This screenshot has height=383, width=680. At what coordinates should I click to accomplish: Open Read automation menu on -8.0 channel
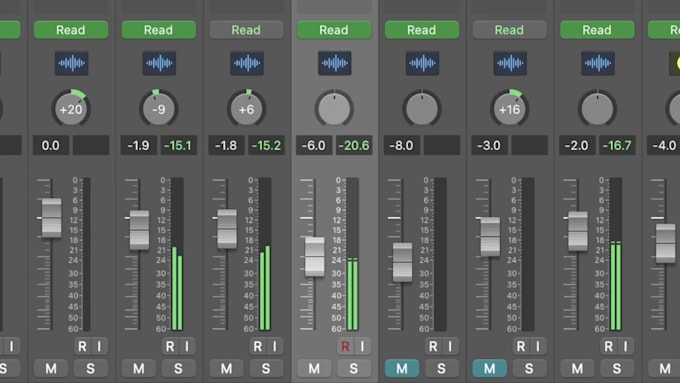[x=422, y=30]
